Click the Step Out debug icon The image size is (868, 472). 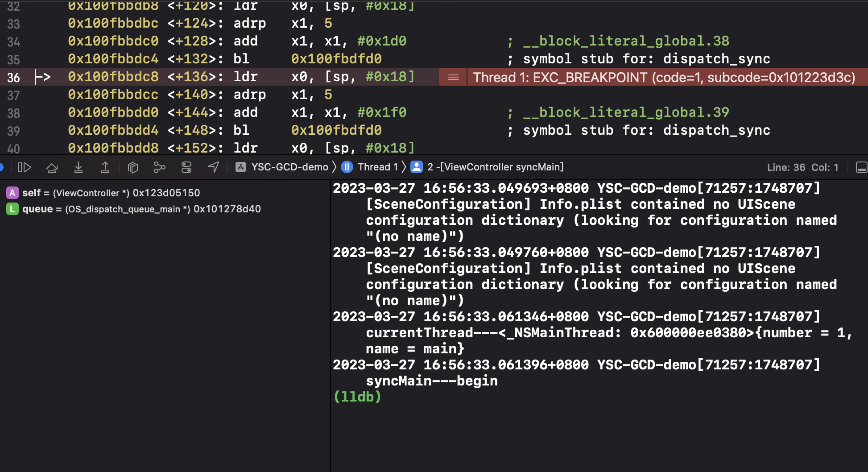click(105, 167)
